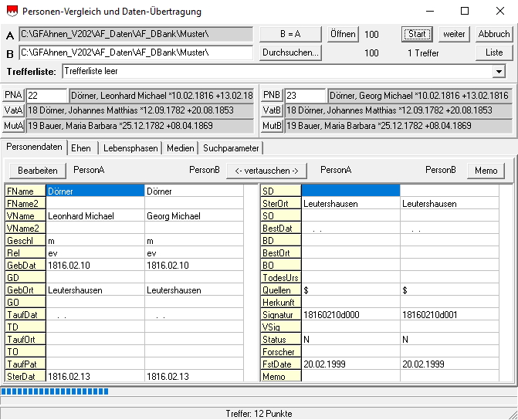Click the blue progress bar
Viewport: 518px width, 420px height.
55,391
